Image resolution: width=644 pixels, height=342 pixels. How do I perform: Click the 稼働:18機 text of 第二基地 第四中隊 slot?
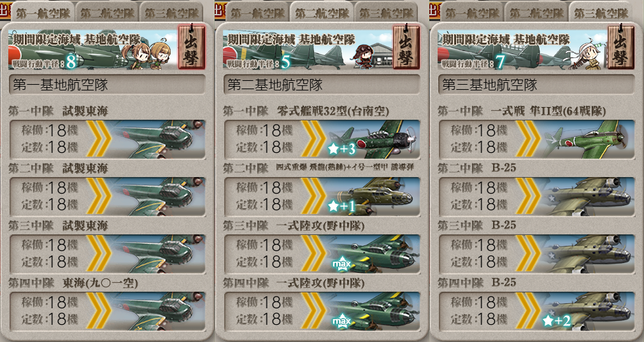click(264, 303)
